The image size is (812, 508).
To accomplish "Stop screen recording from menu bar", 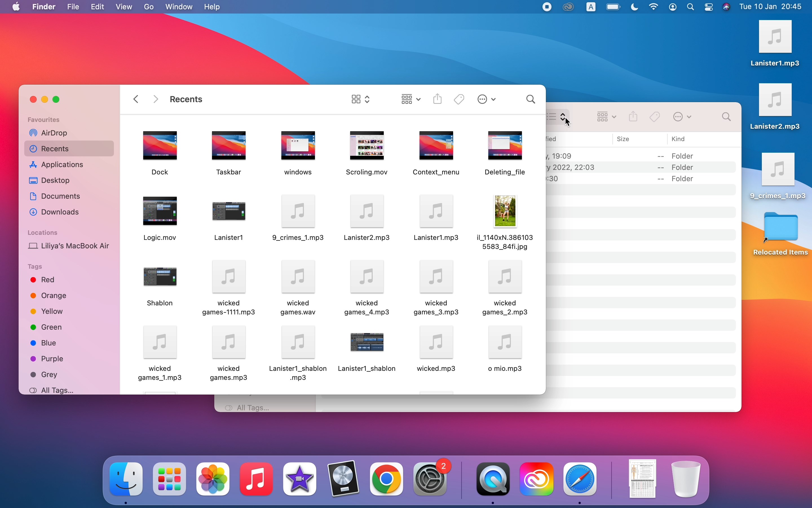I will (x=547, y=7).
